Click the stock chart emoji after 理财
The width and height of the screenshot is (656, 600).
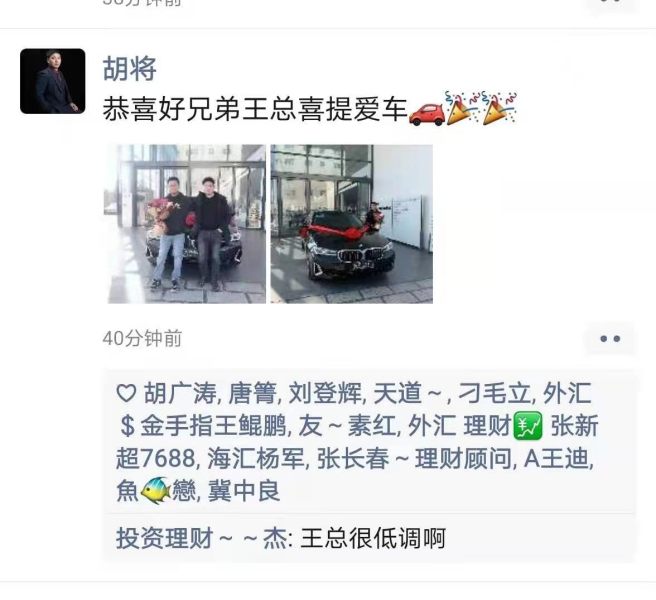pos(528,426)
